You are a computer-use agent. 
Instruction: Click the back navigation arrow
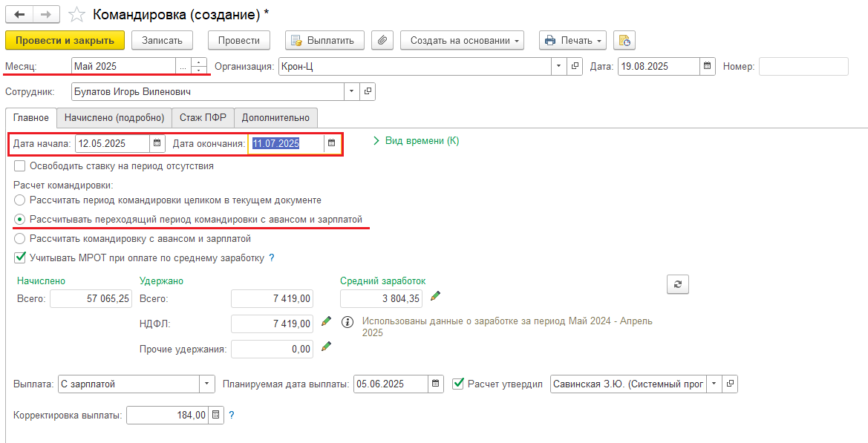[x=19, y=15]
